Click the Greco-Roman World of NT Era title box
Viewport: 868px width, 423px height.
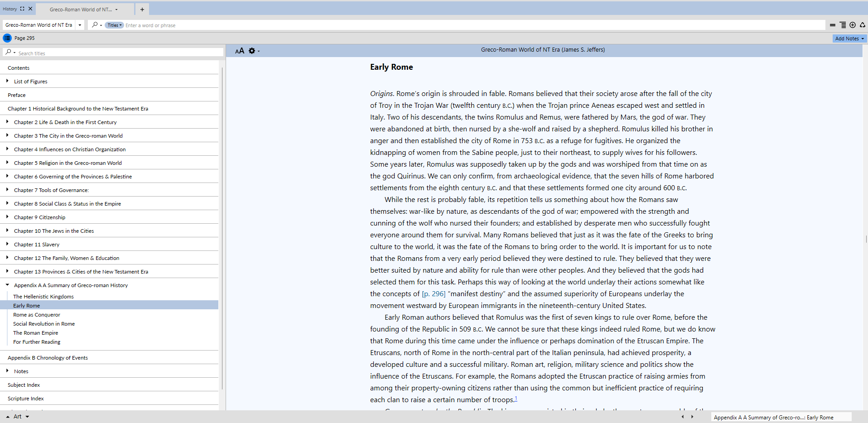(39, 25)
